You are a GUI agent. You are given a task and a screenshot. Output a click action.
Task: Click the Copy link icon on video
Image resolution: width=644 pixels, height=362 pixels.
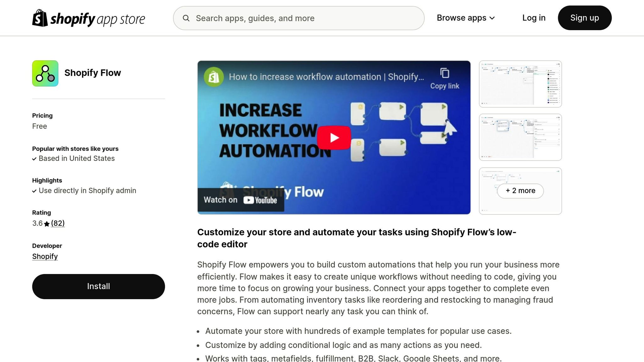pyautogui.click(x=445, y=73)
